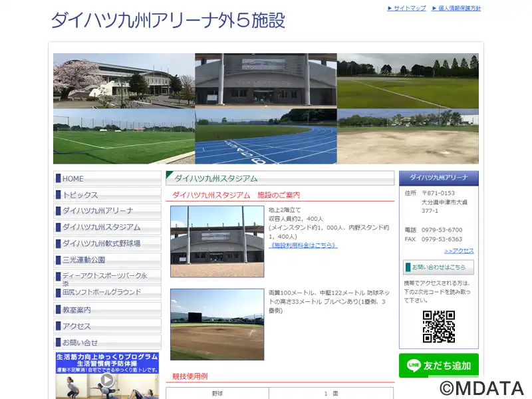Open the 個人情報保護方針 link

tap(456, 9)
